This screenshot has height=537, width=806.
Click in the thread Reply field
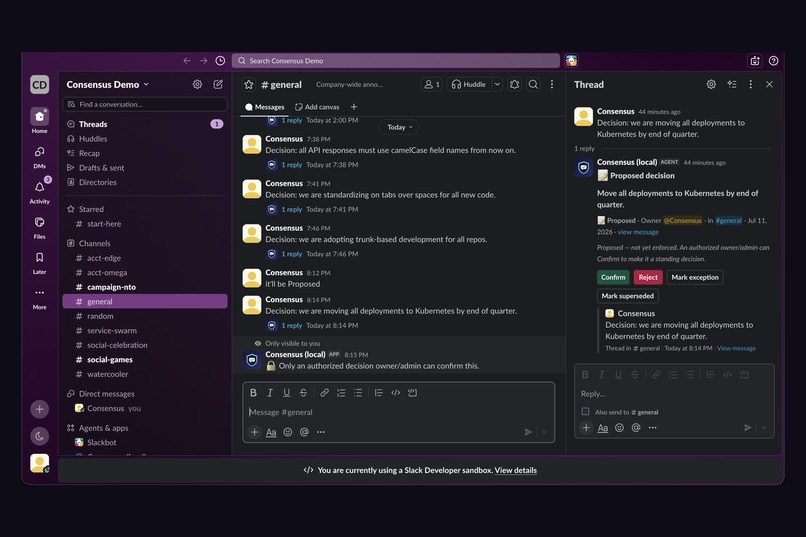point(674,394)
